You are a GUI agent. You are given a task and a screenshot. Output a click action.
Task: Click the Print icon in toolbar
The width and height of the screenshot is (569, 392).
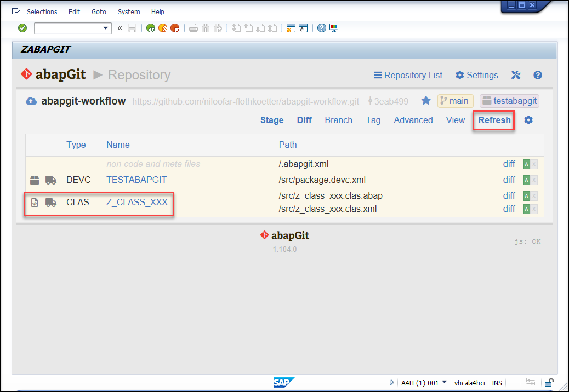tap(194, 28)
